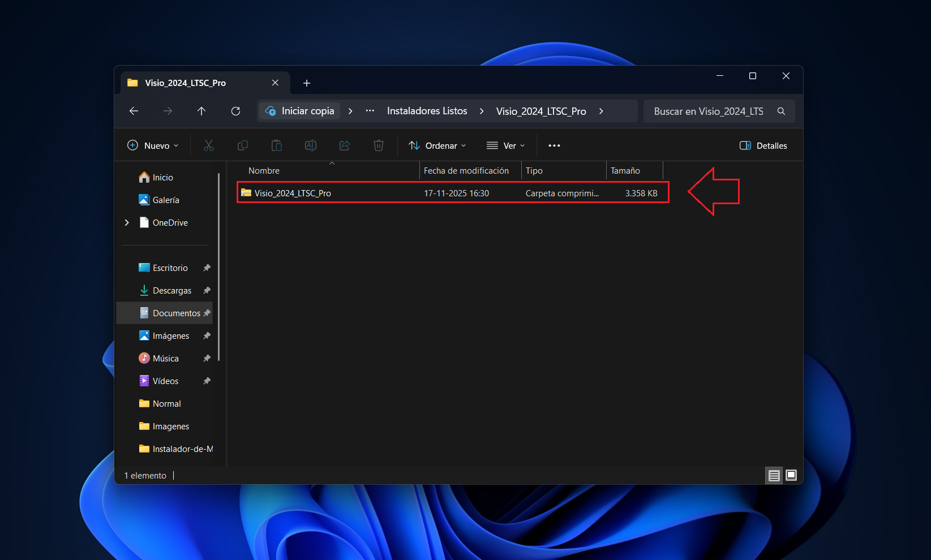Screen dimensions: 931x560
Task: Sort by Fecha de modificación column
Action: tap(470, 171)
